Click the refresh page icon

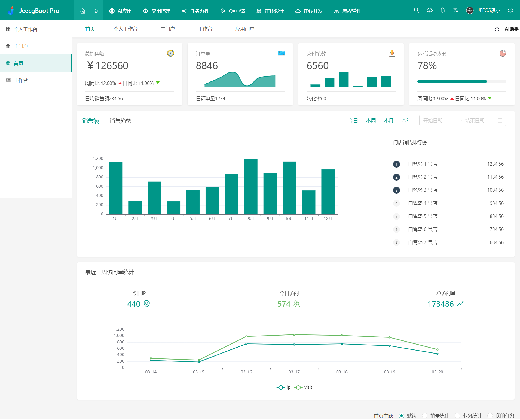[497, 29]
